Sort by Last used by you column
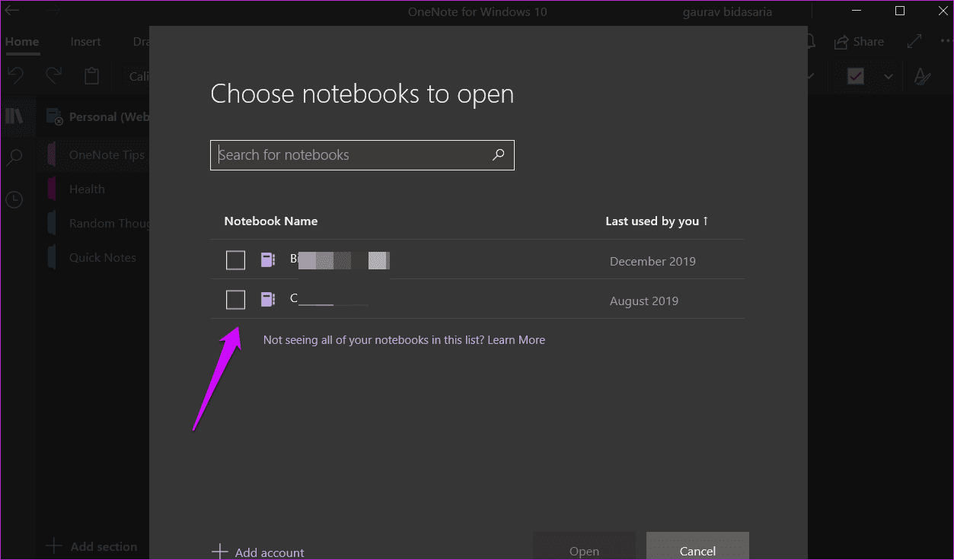Viewport: 954px width, 560px height. click(x=657, y=221)
